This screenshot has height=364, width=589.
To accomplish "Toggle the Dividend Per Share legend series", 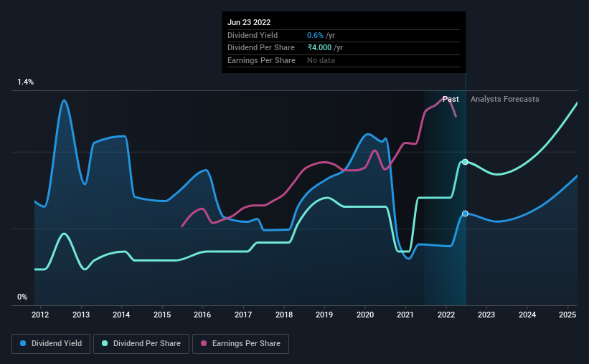I will point(141,344).
